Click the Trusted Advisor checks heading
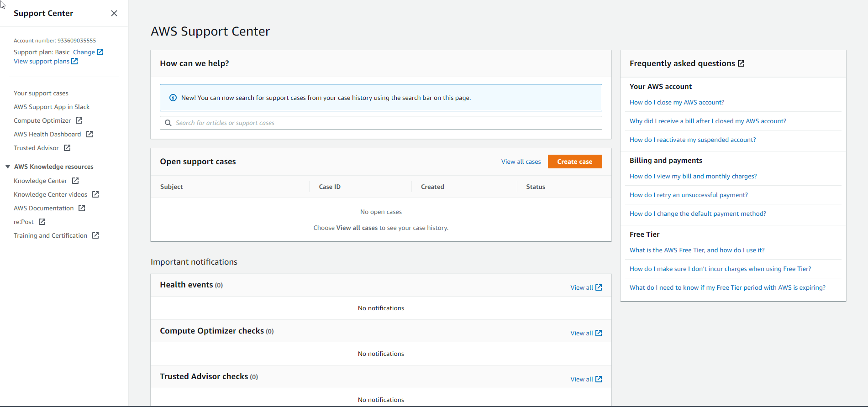The width and height of the screenshot is (868, 407). coord(204,376)
